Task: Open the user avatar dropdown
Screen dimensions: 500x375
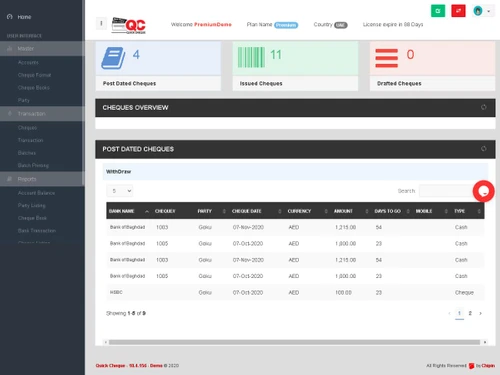Action: click(482, 11)
